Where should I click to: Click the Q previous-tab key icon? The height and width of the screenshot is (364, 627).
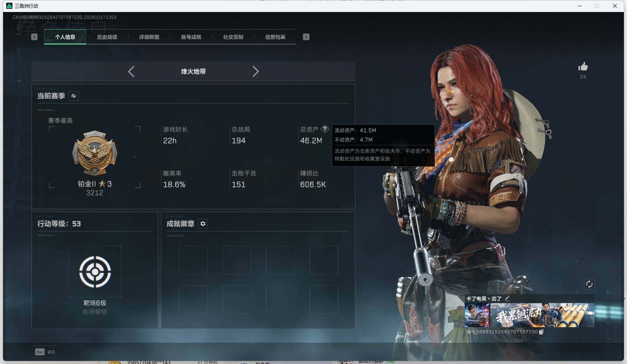tap(34, 37)
